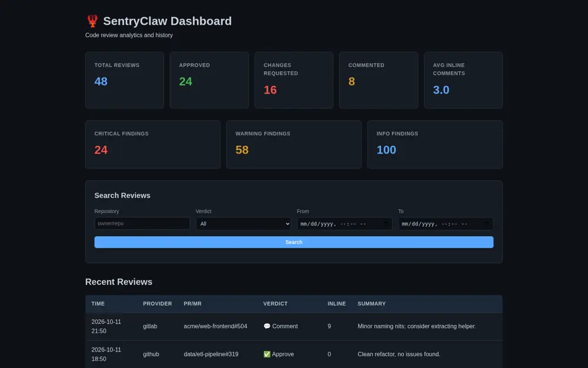Click the github provider cell
Image resolution: width=588 pixels, height=368 pixels.
[151, 354]
